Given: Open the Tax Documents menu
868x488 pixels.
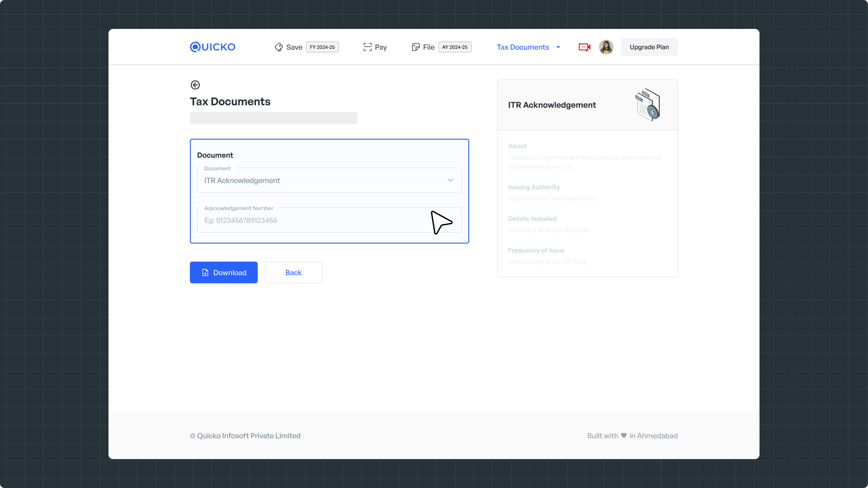Looking at the screenshot, I should coord(523,47).
